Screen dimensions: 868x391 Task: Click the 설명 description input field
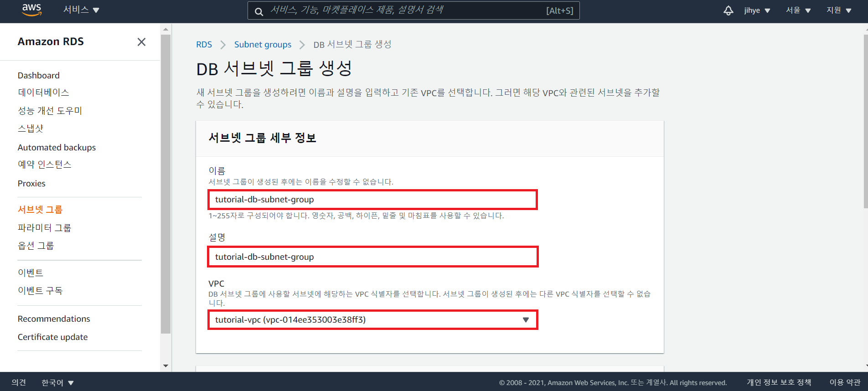click(x=372, y=257)
